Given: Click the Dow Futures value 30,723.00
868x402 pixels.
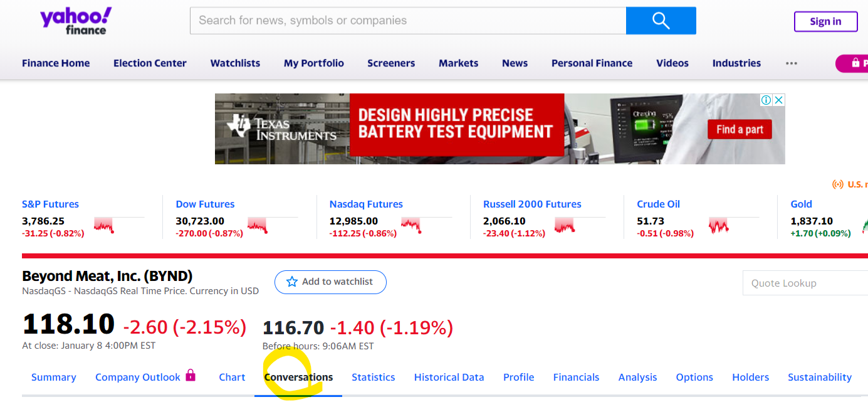Looking at the screenshot, I should click(x=200, y=221).
